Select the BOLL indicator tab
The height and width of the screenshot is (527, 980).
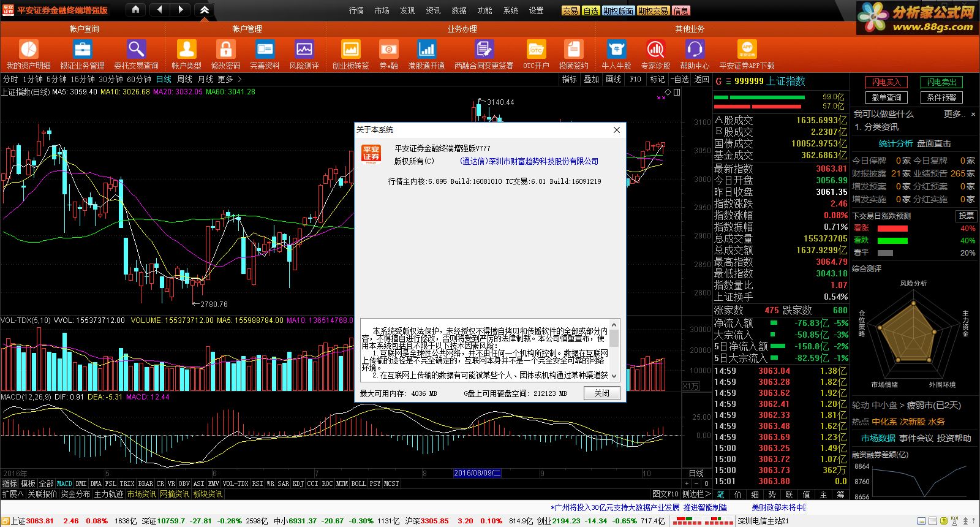[358, 483]
